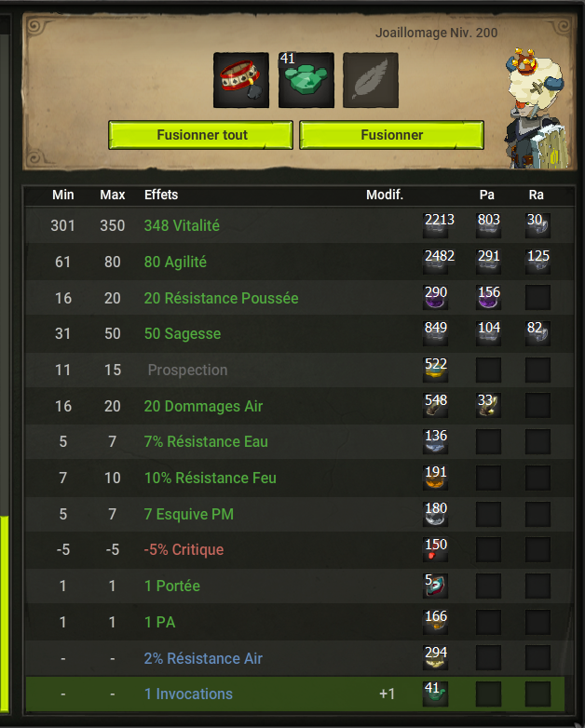Viewport: 585px width, 728px height.
Task: Select the 1 Invocations effect row
Action: click(x=295, y=694)
